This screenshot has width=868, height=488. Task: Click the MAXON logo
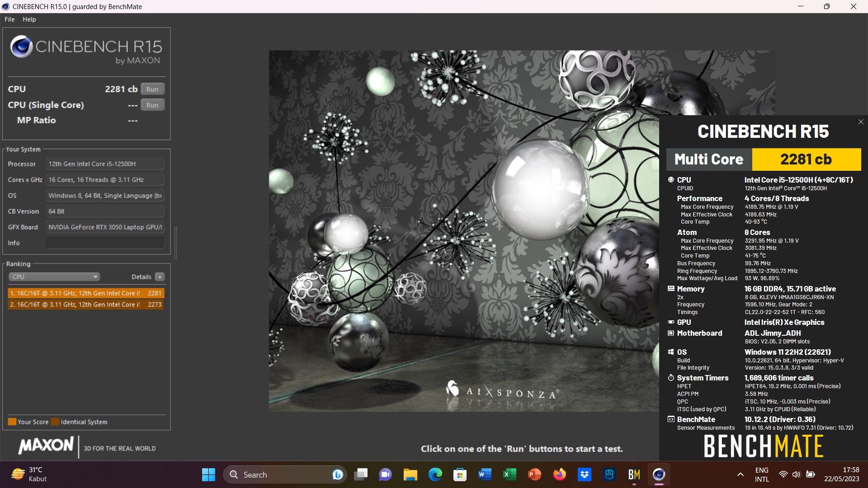tap(46, 446)
